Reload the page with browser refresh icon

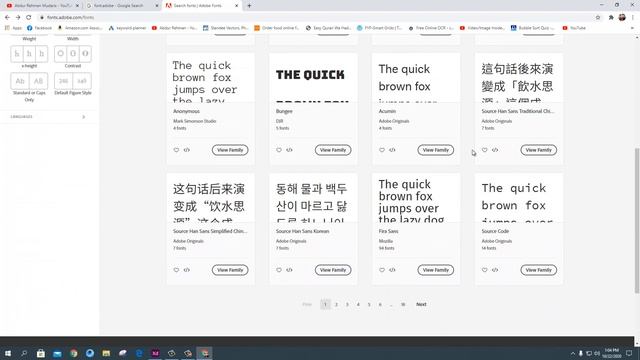pyautogui.click(x=29, y=18)
